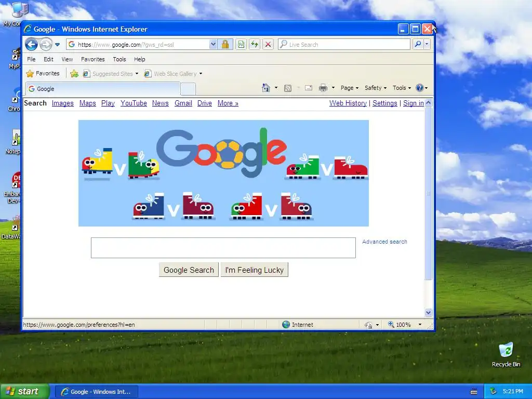Click the Google search text box
The image size is (532, 399).
coord(223,248)
